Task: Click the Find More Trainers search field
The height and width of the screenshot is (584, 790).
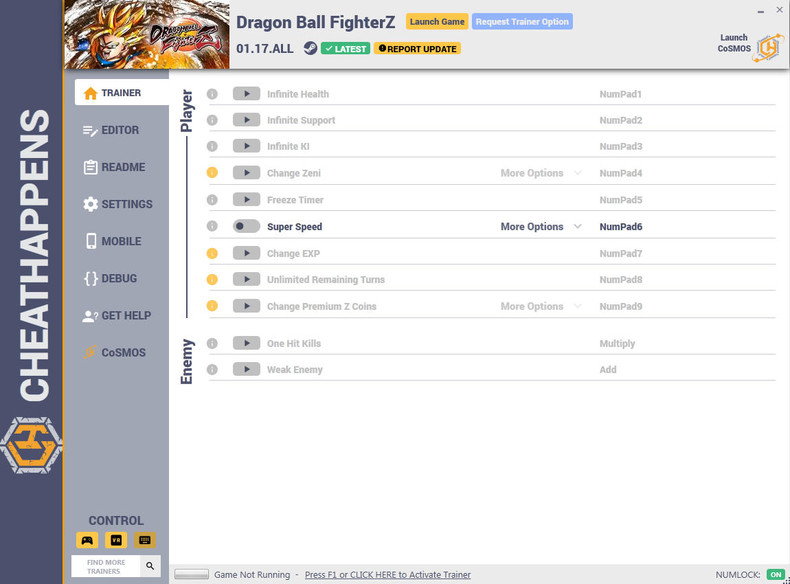Action: pyautogui.click(x=106, y=566)
